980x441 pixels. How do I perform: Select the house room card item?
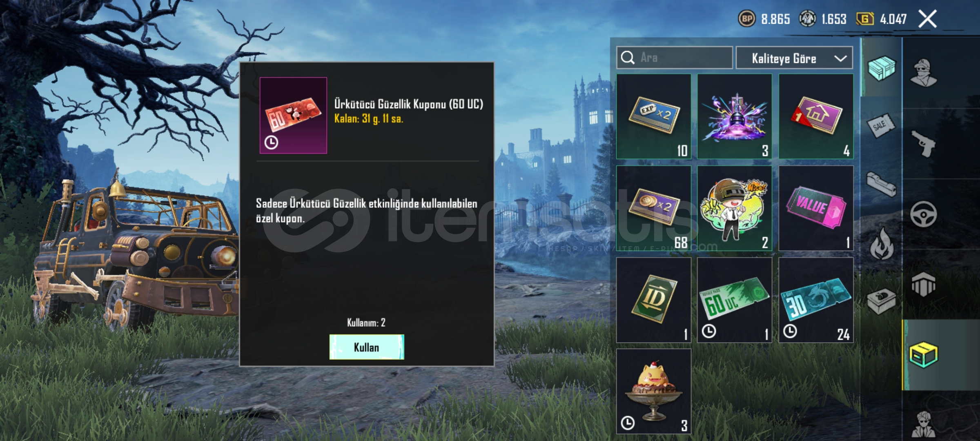tap(816, 116)
